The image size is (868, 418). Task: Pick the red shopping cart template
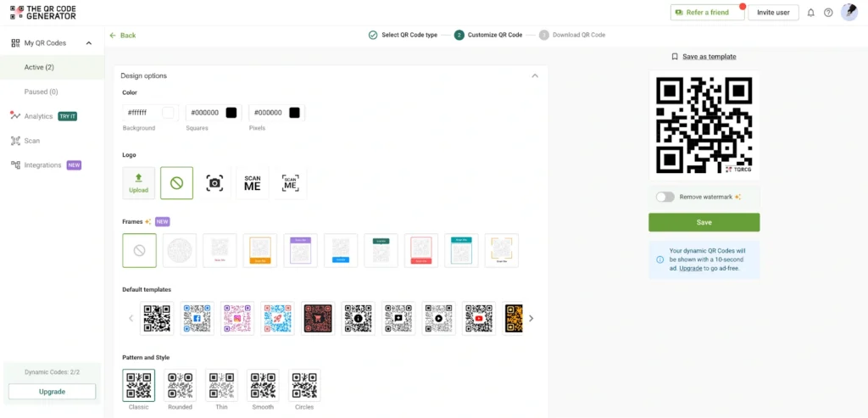(x=318, y=318)
